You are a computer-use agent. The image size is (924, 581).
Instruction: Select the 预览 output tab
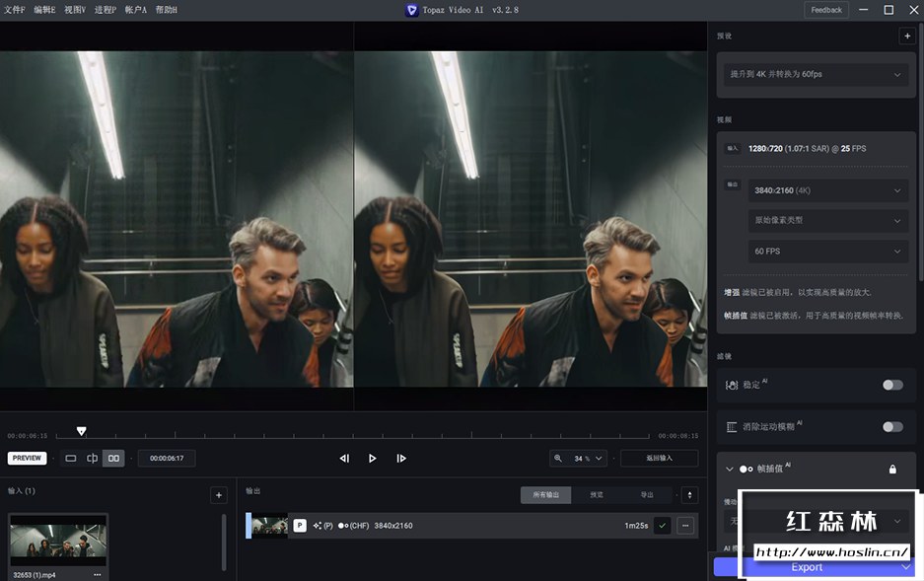coord(596,495)
